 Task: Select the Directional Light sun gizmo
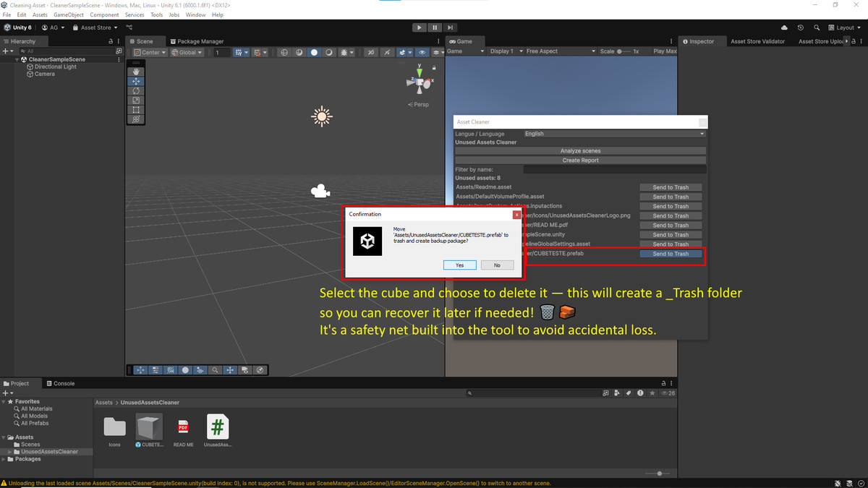click(322, 116)
